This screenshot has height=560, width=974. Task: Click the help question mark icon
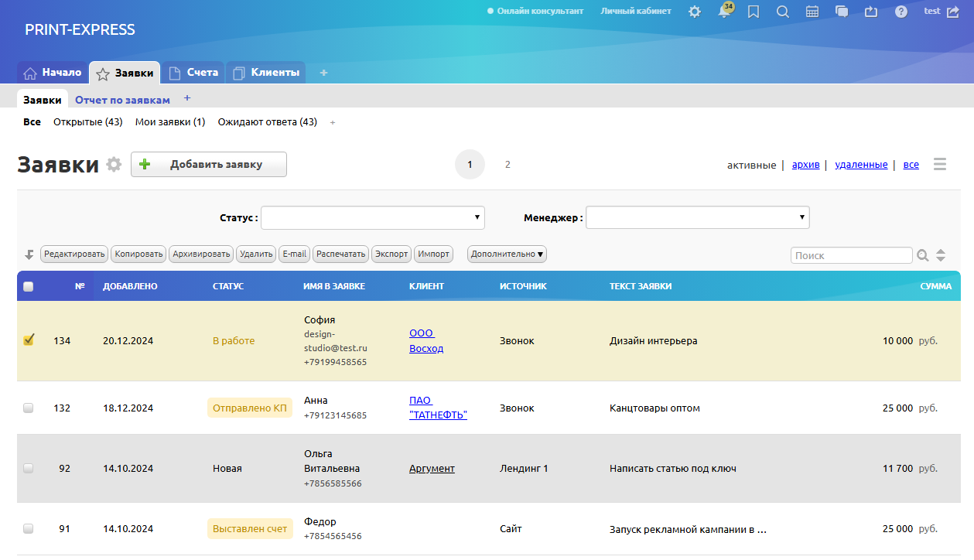901,12
